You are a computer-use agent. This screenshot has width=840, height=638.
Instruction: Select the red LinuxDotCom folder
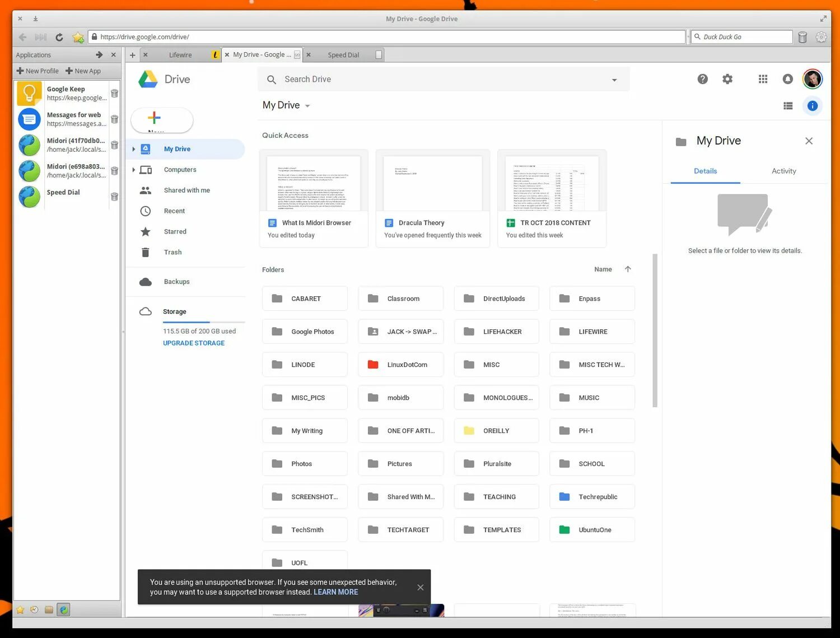click(400, 365)
